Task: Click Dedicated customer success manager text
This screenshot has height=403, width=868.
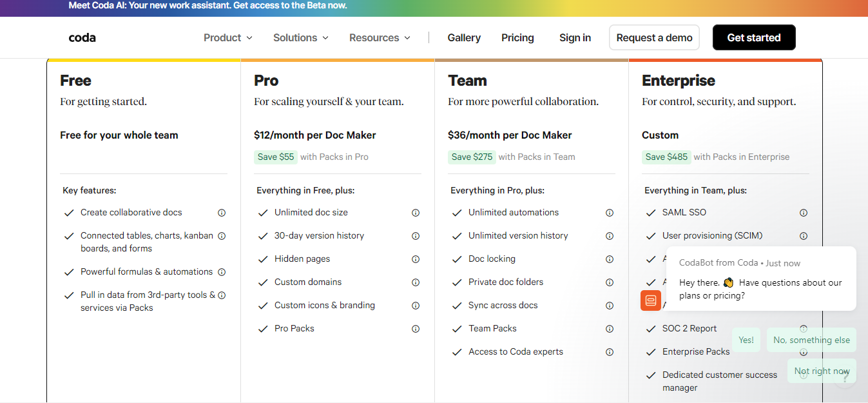Action: (720, 382)
